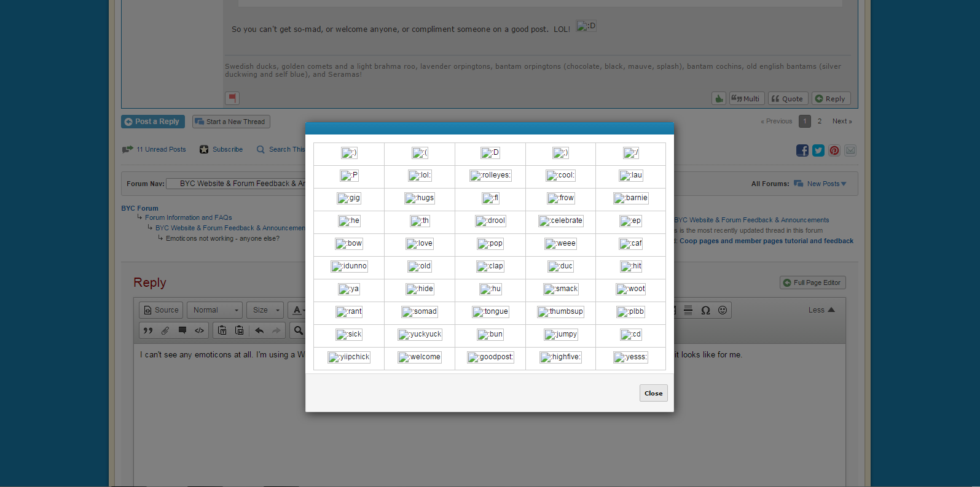The height and width of the screenshot is (487, 980).
Task: Pick the :highfive: emoticon
Action: point(560,357)
